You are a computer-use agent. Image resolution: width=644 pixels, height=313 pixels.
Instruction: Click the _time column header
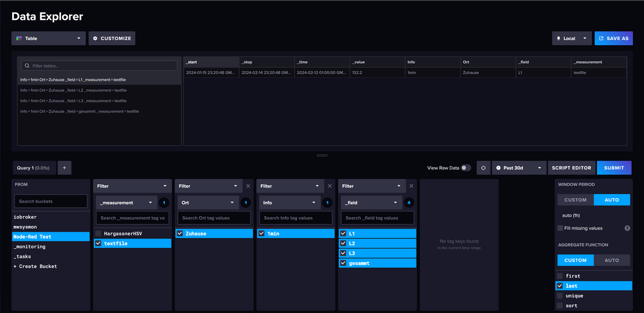click(322, 62)
